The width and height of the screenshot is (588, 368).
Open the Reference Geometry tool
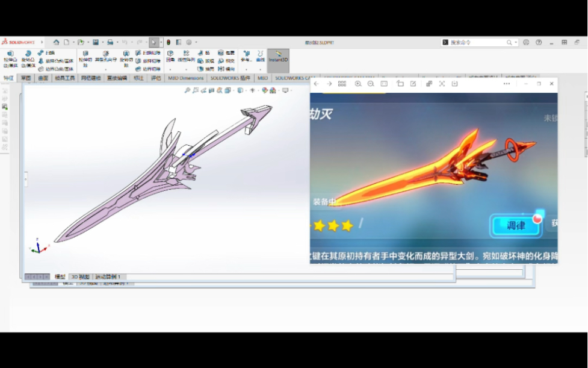pos(246,56)
